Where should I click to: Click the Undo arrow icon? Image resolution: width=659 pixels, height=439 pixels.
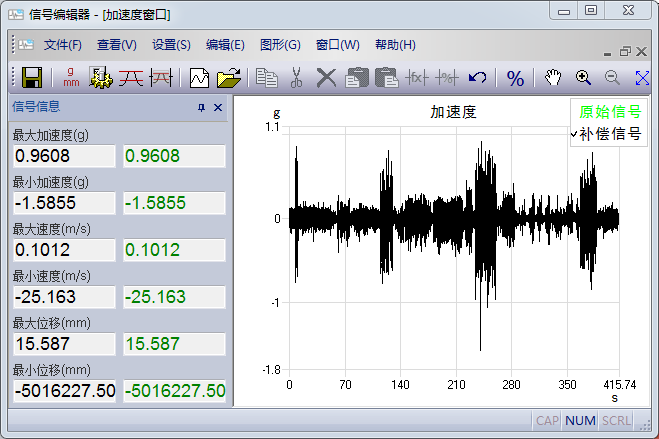click(x=477, y=77)
